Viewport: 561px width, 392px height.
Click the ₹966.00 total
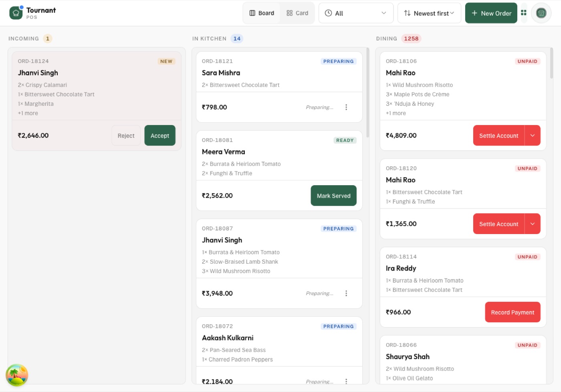[398, 312]
